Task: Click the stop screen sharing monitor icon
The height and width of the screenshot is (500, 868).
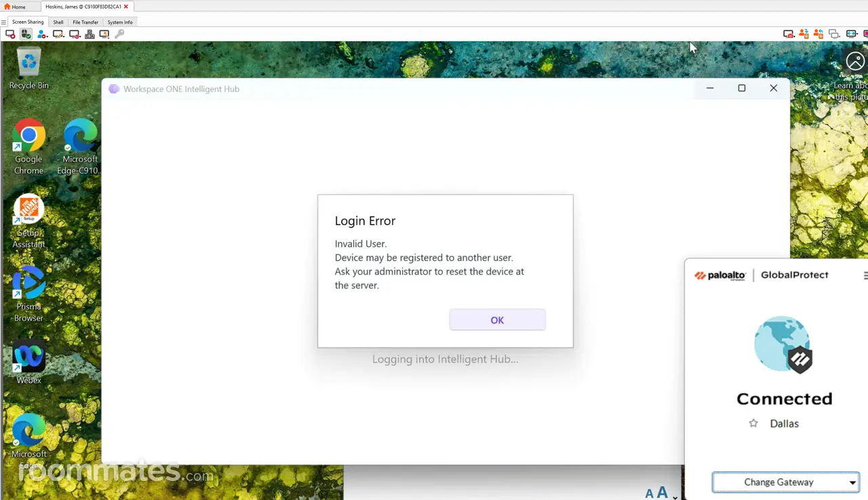Action: click(x=10, y=34)
